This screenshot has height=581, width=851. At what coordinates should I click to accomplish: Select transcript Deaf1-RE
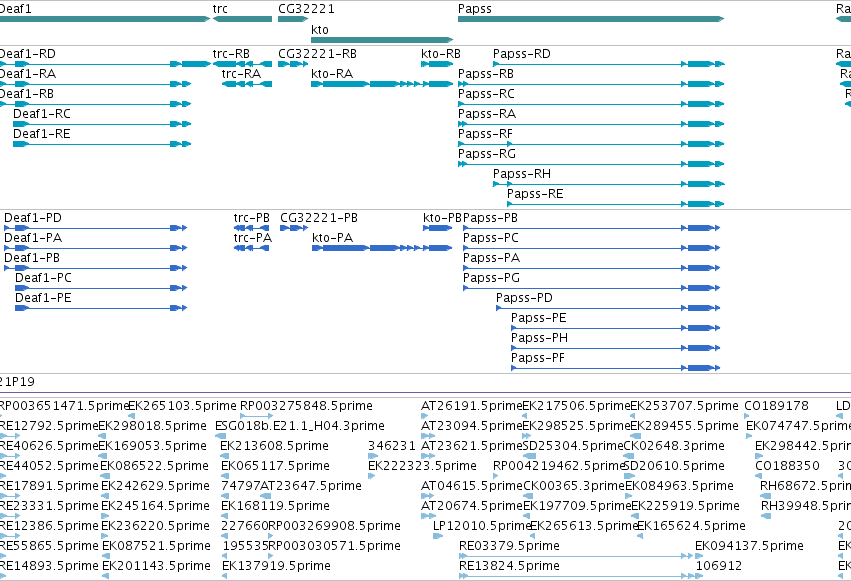coord(102,144)
